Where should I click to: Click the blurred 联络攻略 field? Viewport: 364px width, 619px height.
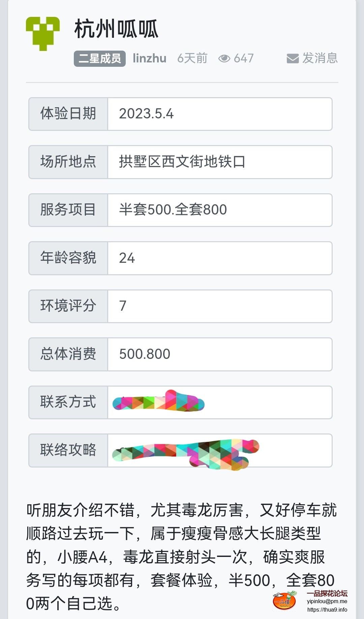click(185, 452)
